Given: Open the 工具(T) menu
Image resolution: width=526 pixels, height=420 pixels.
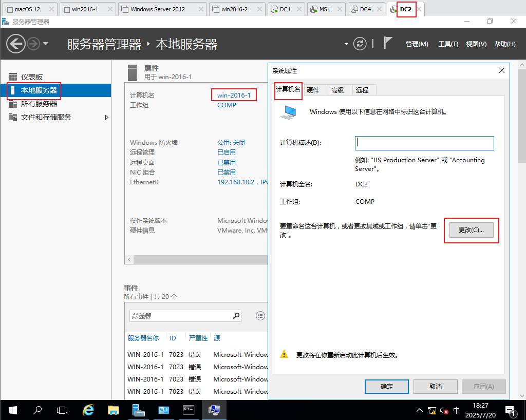Looking at the screenshot, I should [x=448, y=44].
